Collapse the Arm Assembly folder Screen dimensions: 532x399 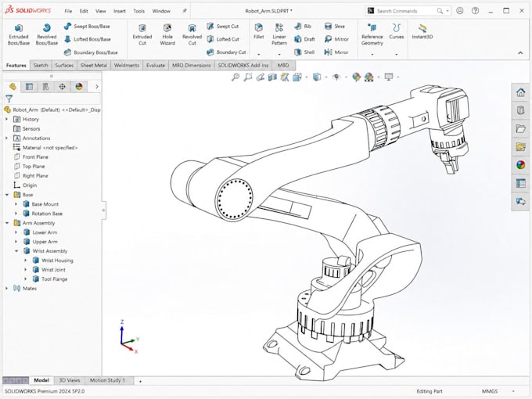click(7, 223)
